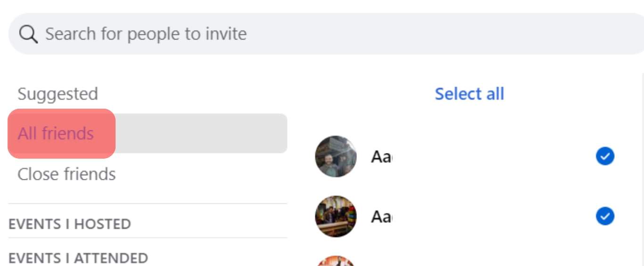The height and width of the screenshot is (266, 644).
Task: Click the divider line below EVENTS I HOSTED
Action: point(148,238)
